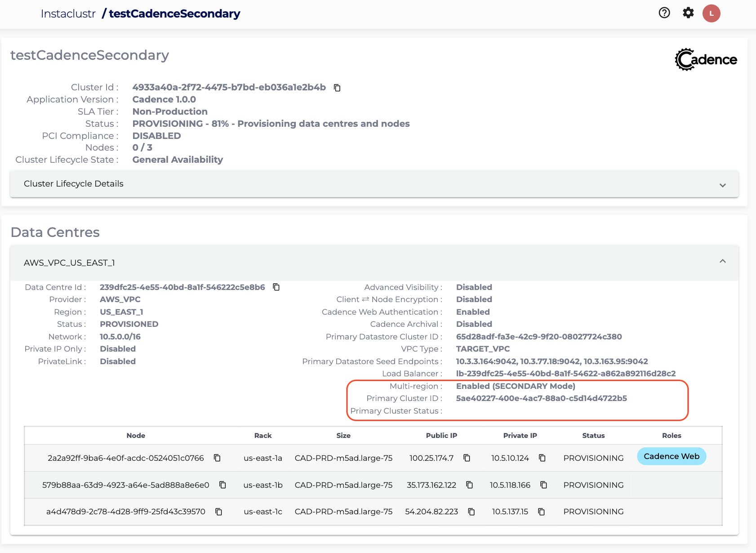Screen dimensions: 756x553
Task: Click the user avatar labeled L
Action: click(711, 13)
